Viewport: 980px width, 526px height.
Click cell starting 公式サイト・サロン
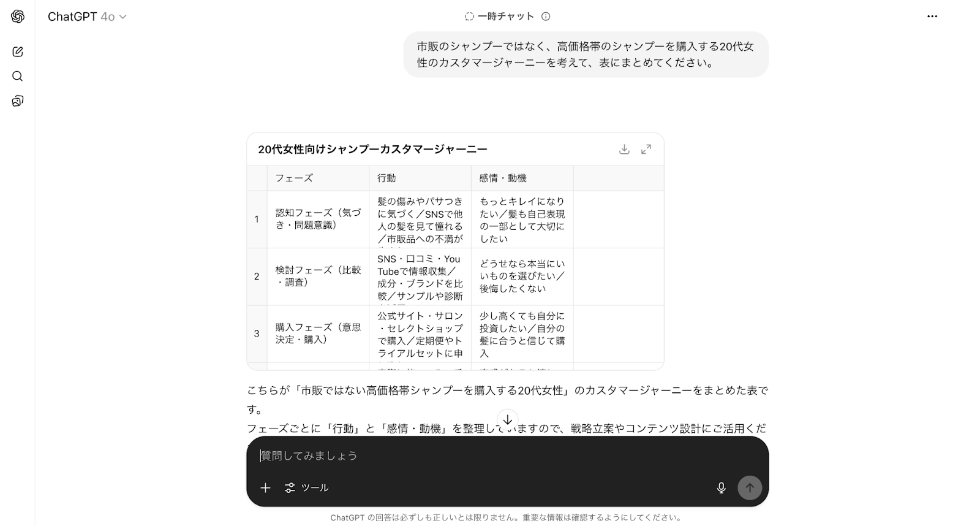420,334
